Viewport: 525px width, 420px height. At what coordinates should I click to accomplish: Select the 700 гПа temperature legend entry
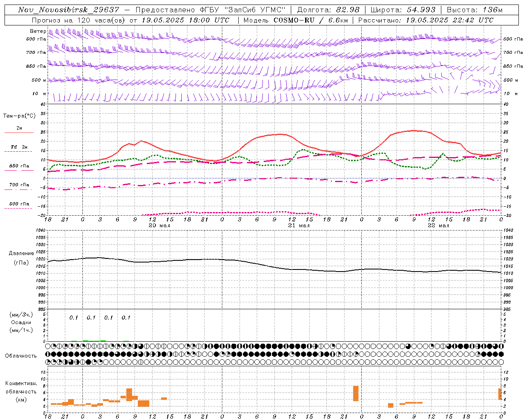19,185
